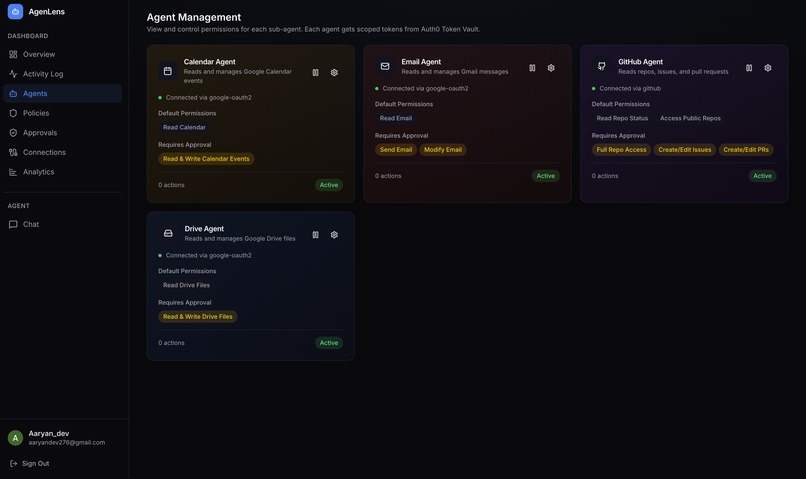Click the user avatar A
This screenshot has width=806, height=479.
pyautogui.click(x=15, y=438)
